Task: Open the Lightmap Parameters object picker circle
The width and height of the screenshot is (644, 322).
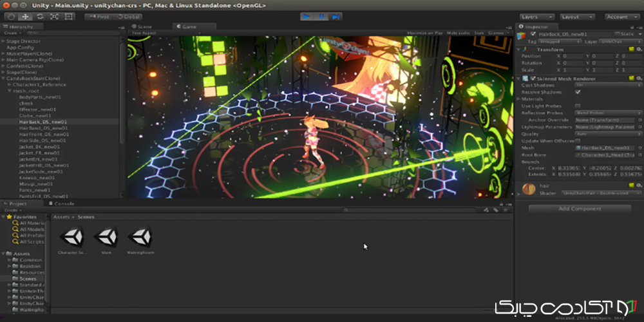Action: 640,127
